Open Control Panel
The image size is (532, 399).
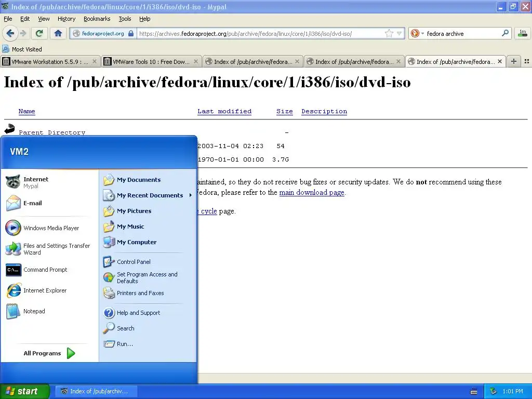pyautogui.click(x=148, y=262)
